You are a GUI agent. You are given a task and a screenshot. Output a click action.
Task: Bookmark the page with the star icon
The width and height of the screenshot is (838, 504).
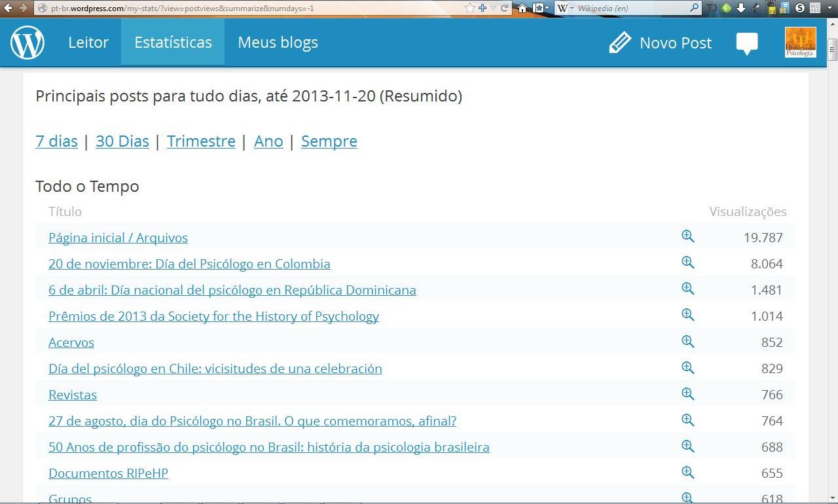(469, 8)
